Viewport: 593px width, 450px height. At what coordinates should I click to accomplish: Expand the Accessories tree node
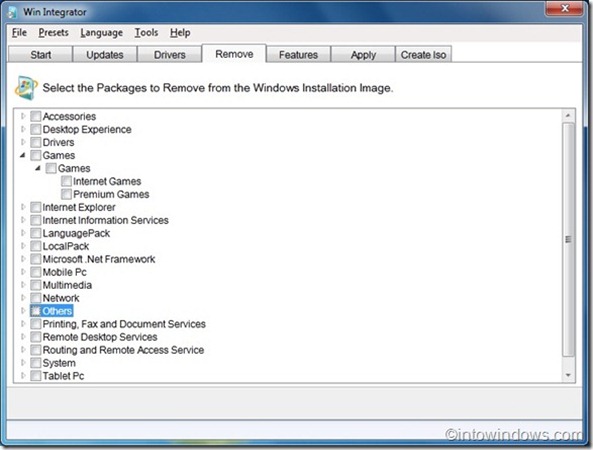(23, 116)
